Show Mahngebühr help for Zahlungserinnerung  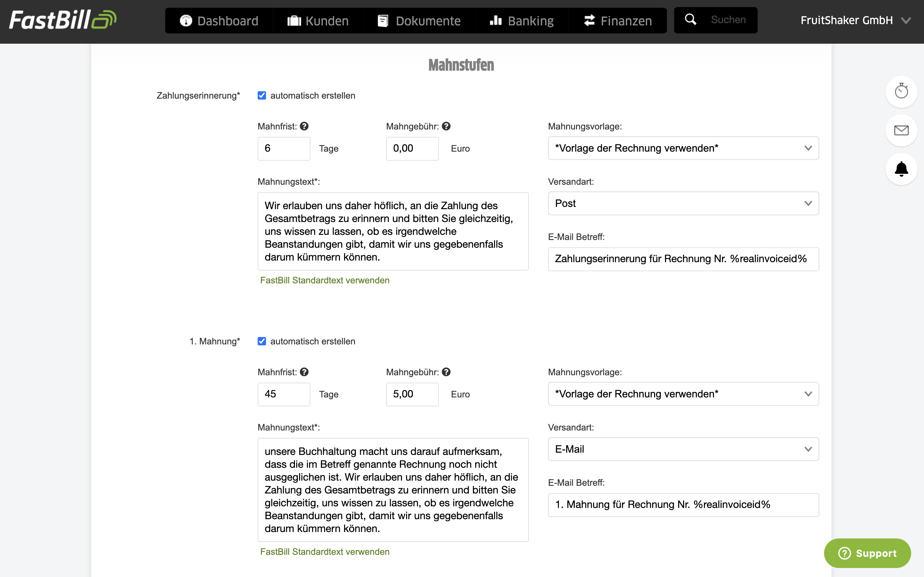point(446,126)
